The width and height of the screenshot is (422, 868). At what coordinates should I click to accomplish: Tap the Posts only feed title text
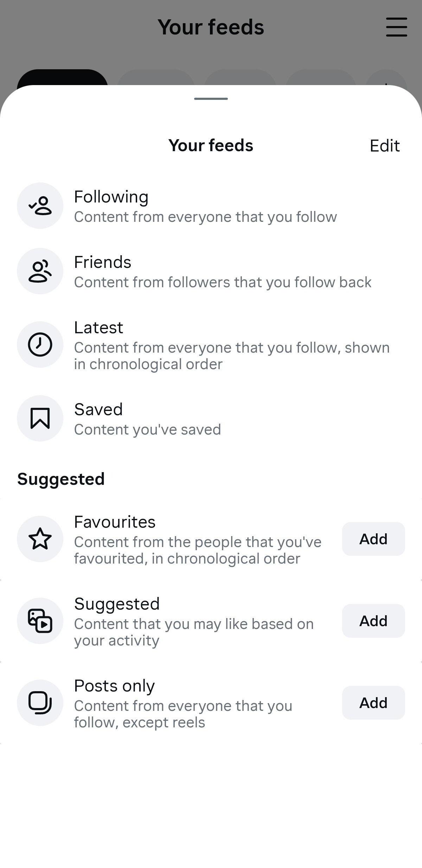click(114, 686)
